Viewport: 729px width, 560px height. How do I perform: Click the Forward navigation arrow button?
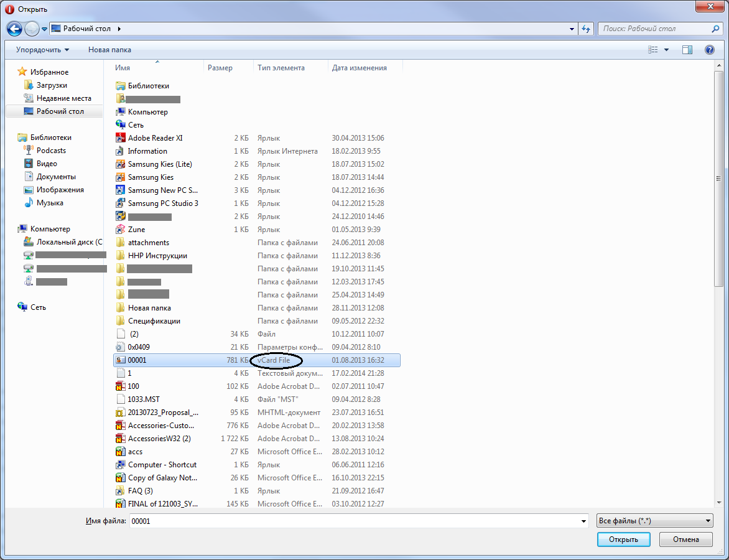click(x=32, y=29)
